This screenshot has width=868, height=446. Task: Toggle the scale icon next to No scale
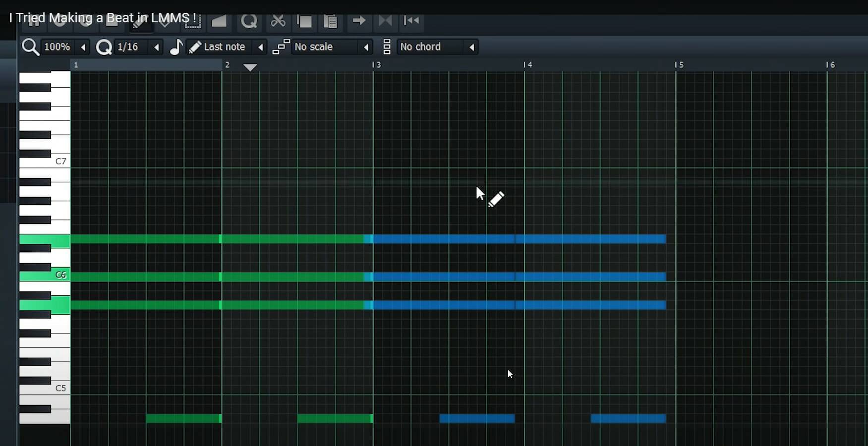tap(281, 47)
